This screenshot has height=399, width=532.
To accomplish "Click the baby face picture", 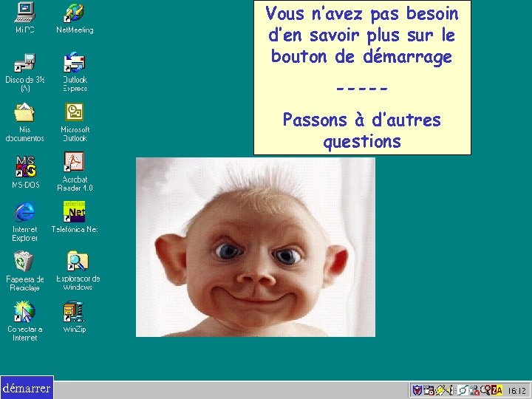I will click(256, 247).
